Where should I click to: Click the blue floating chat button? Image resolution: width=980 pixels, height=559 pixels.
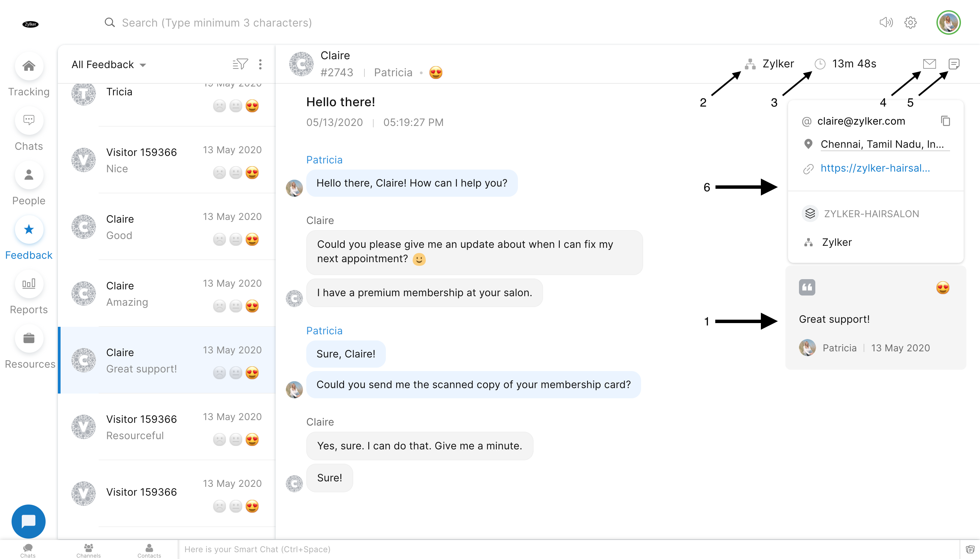28,521
